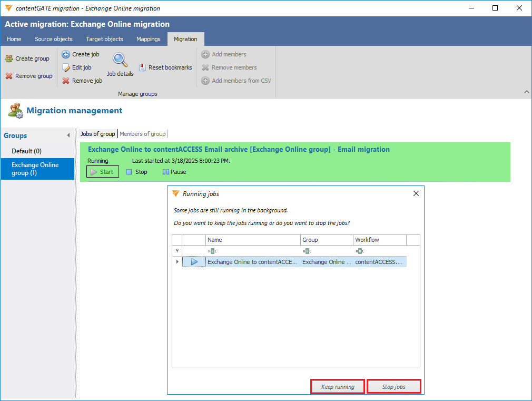
Task: Click the Remove group icon
Action: pyautogui.click(x=9, y=76)
